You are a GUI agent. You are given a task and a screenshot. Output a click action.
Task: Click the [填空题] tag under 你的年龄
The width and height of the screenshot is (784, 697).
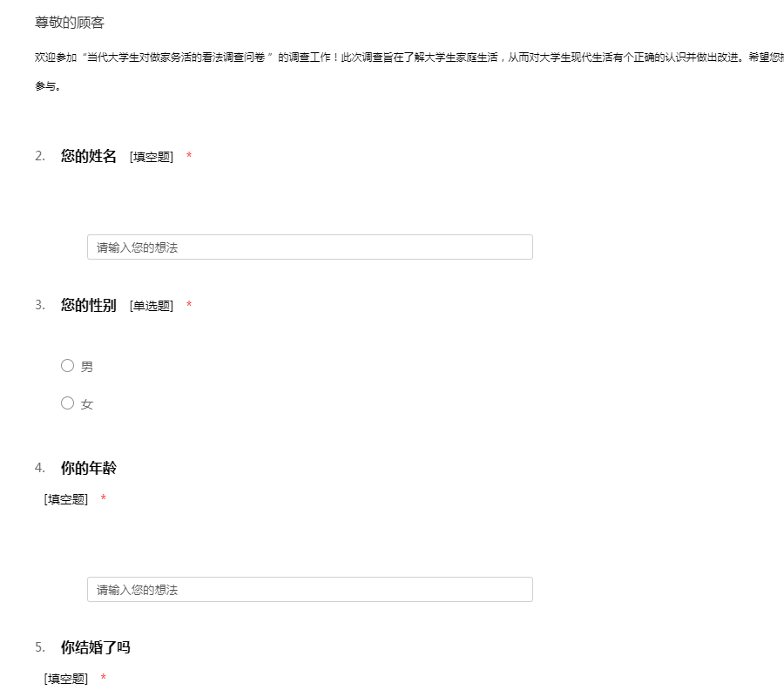(66, 499)
